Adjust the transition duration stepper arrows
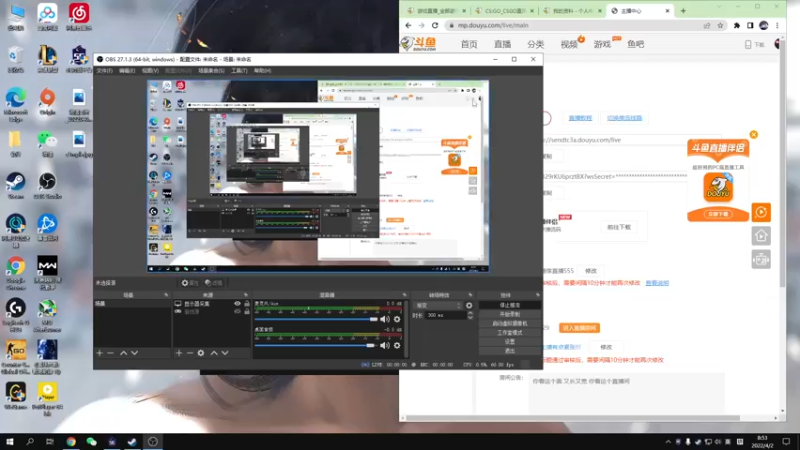 (470, 315)
